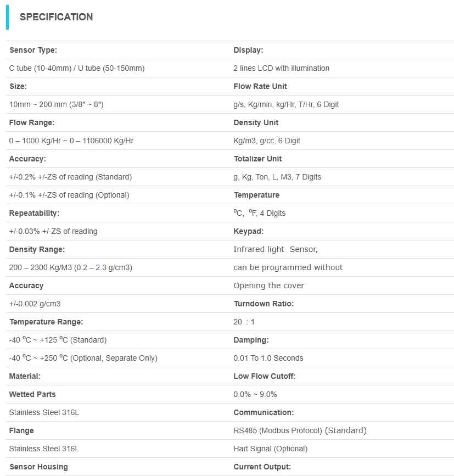This screenshot has height=476, width=454.
Task: Click the Wetted Parts label
Action: pos(32,394)
